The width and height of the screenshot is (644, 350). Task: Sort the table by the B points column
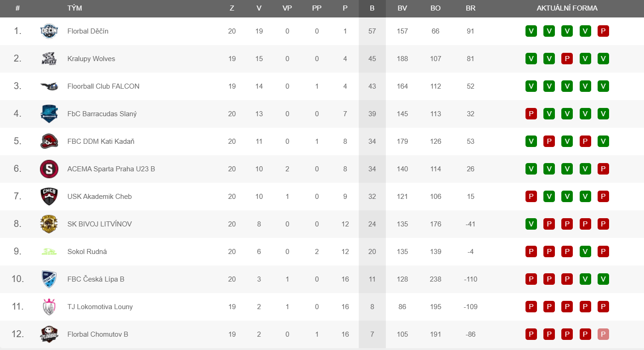point(372,8)
